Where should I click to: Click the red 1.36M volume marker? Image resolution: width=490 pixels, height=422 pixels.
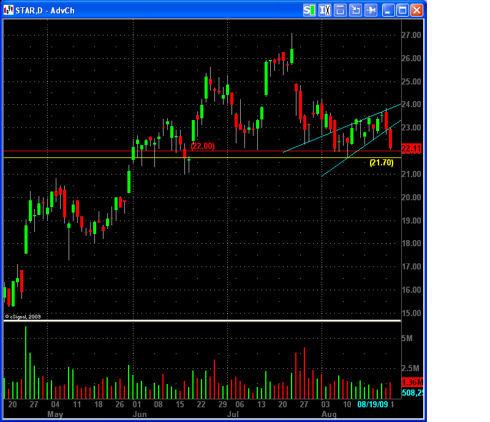pyautogui.click(x=412, y=382)
